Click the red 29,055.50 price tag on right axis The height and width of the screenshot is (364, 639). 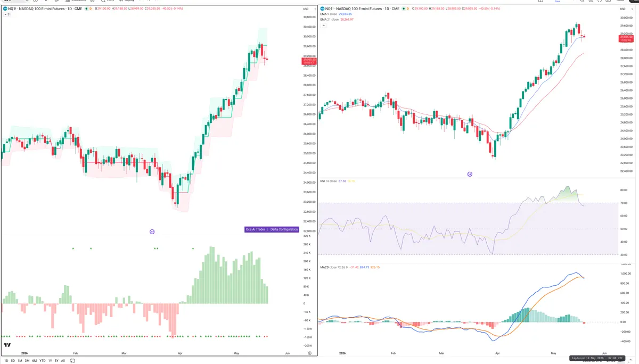626,38
